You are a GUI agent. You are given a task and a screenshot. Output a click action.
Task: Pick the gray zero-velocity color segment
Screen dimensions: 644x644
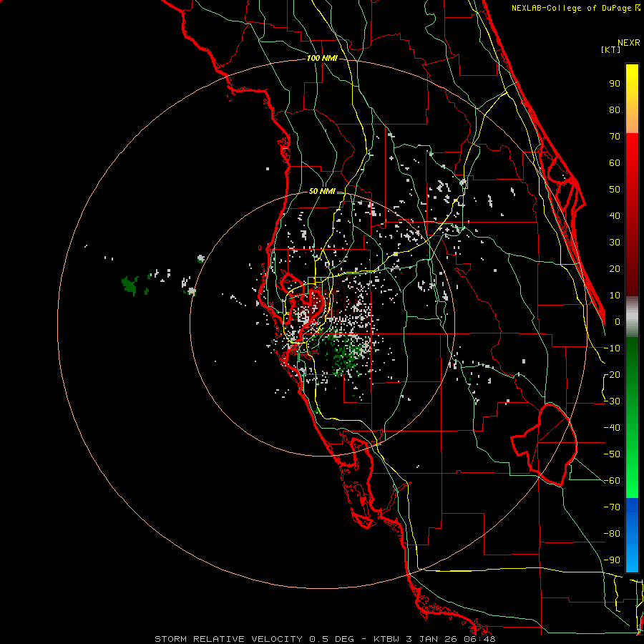click(632, 317)
